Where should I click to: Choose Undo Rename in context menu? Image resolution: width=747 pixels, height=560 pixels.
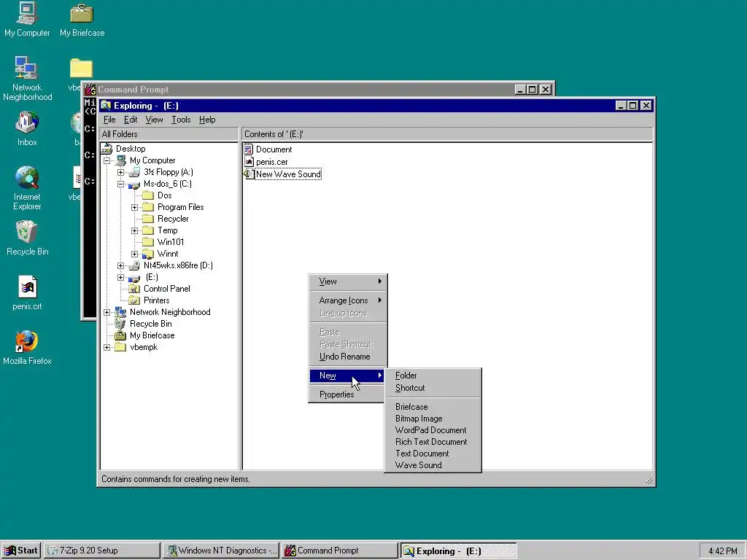click(x=347, y=357)
